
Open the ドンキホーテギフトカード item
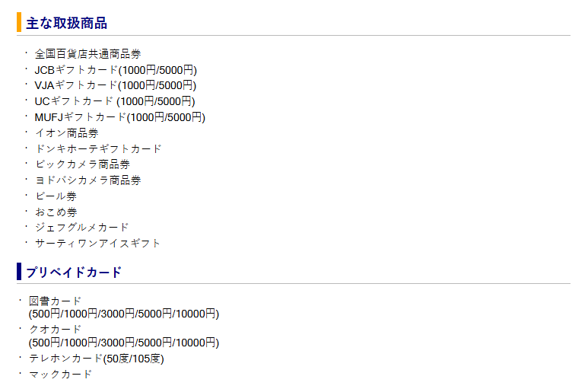pyautogui.click(x=98, y=149)
